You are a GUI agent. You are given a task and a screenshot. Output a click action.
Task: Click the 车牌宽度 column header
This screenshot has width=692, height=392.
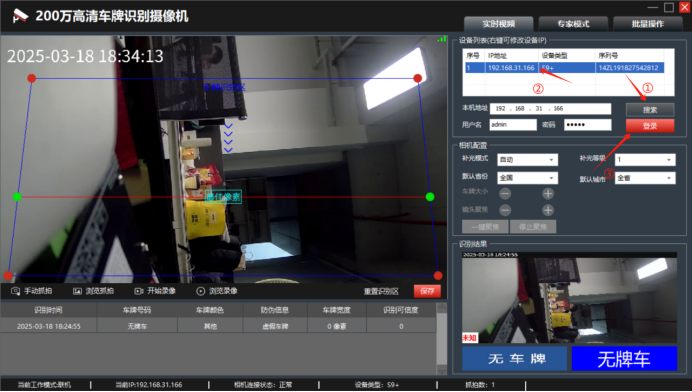[x=337, y=310]
